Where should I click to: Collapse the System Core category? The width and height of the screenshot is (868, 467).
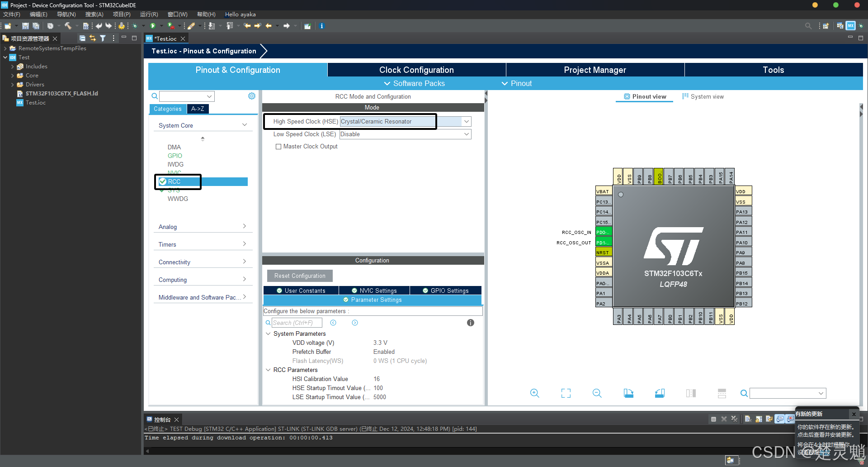click(245, 125)
